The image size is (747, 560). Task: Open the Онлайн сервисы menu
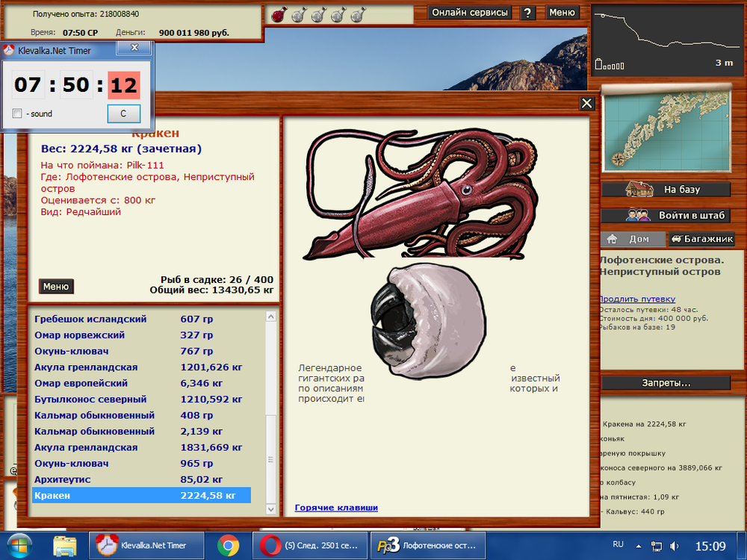tap(470, 13)
